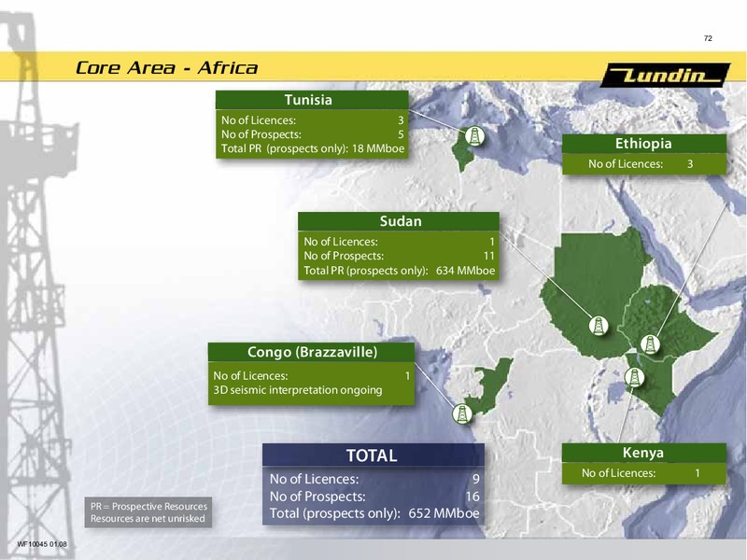
Task: Select the Tunisia header
Action: (x=312, y=100)
